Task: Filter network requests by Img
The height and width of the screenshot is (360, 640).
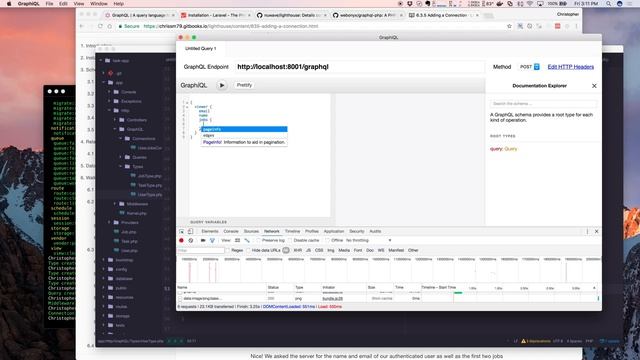Action: [331, 250]
